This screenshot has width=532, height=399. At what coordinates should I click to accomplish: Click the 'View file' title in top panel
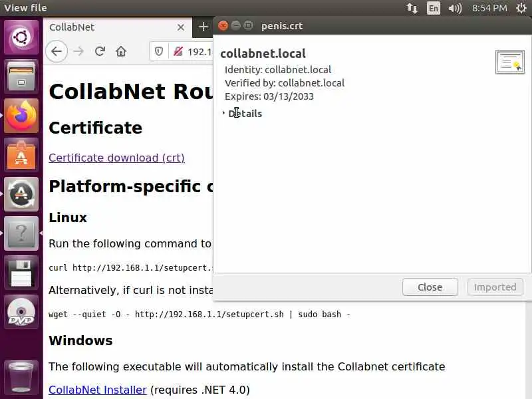tap(26, 8)
